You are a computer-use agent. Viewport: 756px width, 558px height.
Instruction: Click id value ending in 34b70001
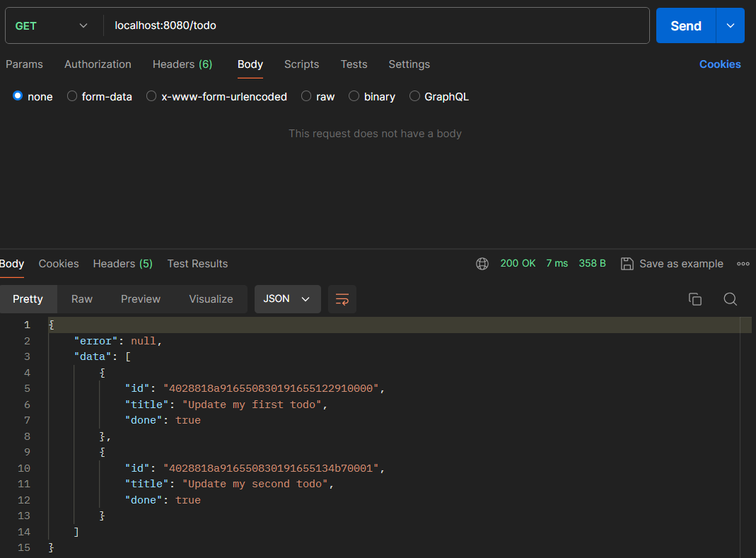(271, 468)
